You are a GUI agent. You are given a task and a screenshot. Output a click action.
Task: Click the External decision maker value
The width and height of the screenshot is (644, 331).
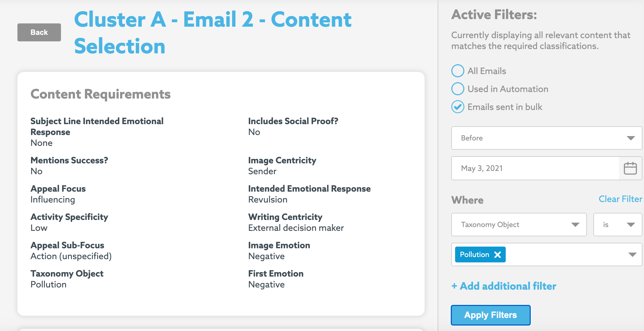pos(296,228)
